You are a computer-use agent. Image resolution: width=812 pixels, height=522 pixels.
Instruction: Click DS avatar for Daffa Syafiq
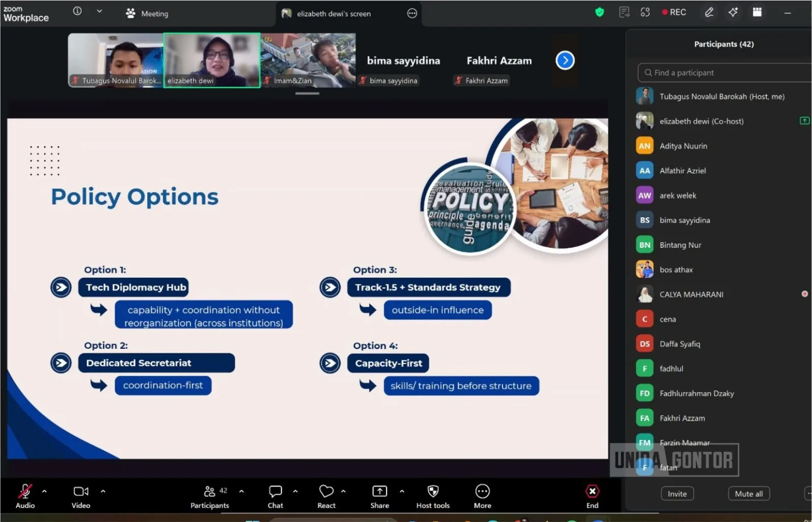pos(645,344)
